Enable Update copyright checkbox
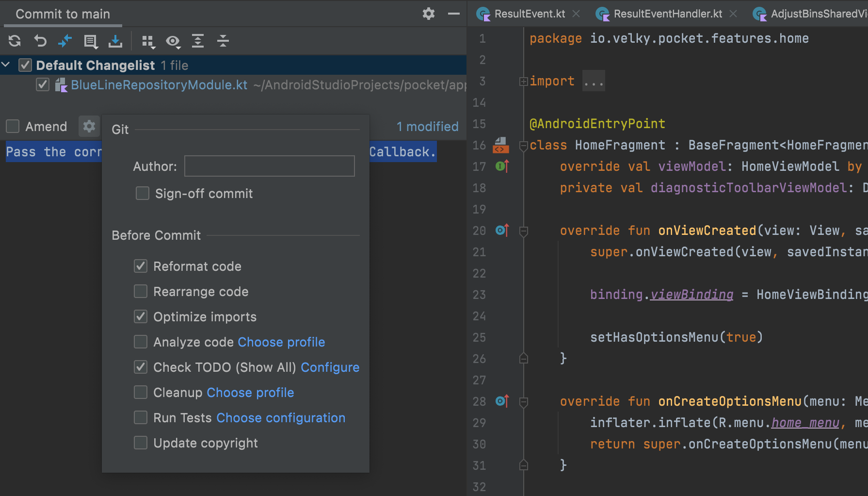868x496 pixels. tap(141, 443)
